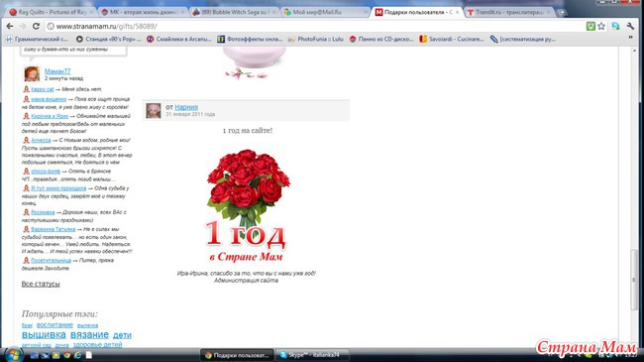
Task: Go back with the browser back arrow
Action: point(10,26)
